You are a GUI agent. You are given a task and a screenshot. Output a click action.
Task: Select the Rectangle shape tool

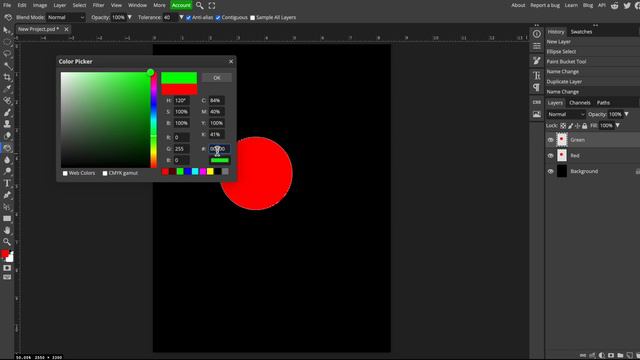(x=7, y=219)
